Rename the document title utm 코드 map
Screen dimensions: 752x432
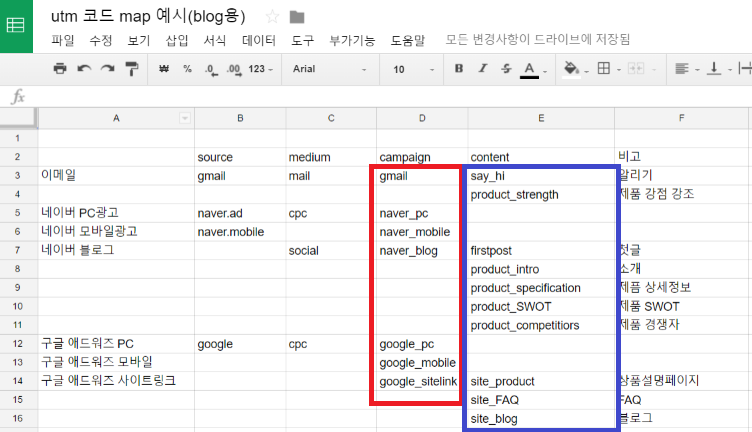pyautogui.click(x=148, y=17)
